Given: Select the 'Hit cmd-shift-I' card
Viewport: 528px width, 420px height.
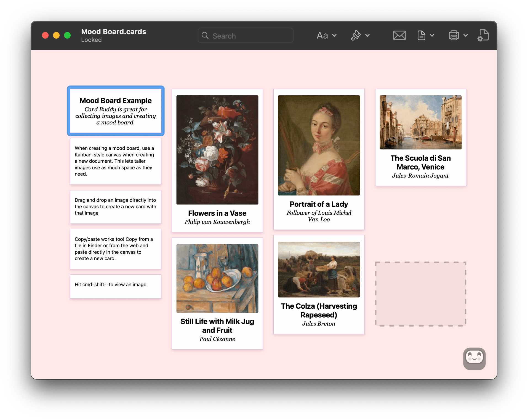Looking at the screenshot, I should point(116,286).
